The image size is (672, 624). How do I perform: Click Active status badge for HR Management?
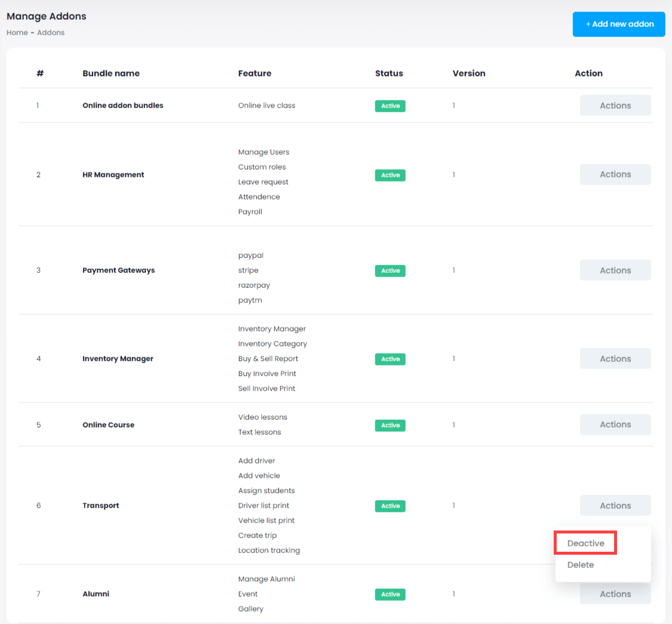390,175
